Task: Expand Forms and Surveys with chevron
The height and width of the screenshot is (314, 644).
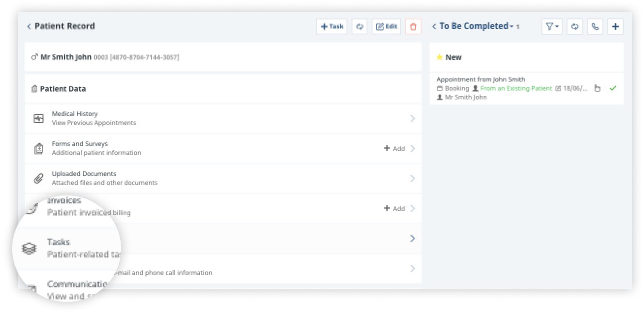Action: [x=412, y=149]
